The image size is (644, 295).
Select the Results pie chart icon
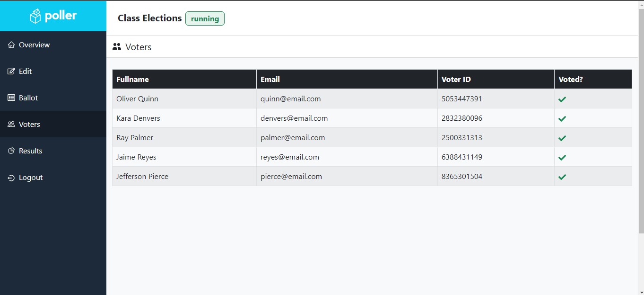click(11, 151)
